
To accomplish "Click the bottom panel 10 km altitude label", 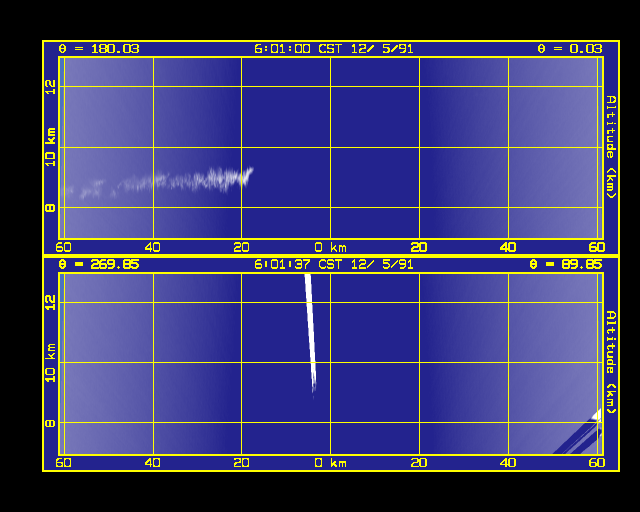I will click(x=50, y=363).
